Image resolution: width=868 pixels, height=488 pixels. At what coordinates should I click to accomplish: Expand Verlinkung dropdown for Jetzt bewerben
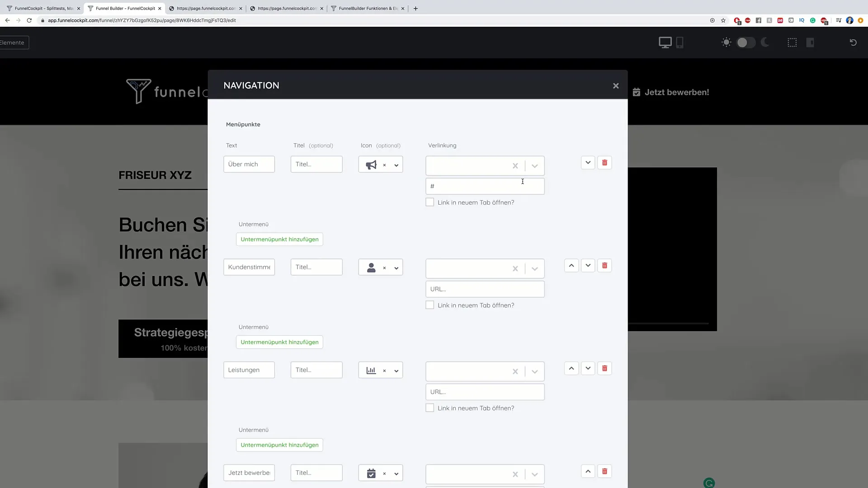(535, 474)
